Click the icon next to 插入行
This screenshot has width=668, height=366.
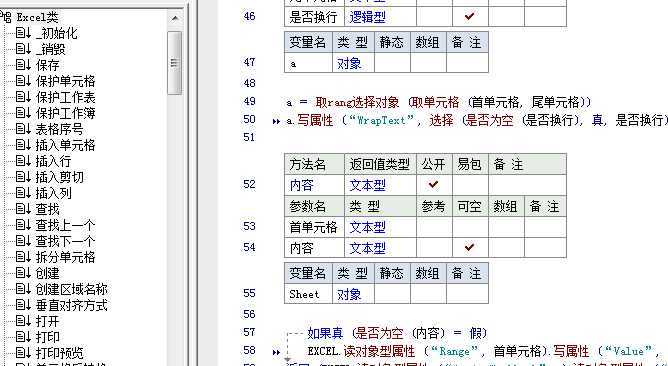[23, 161]
